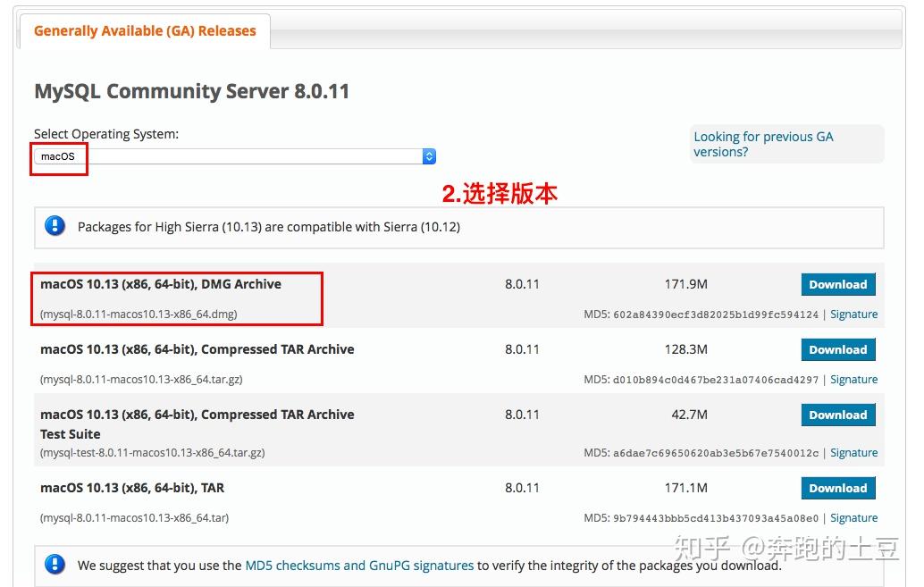Click the MD5 hash a6dae7c69650620ab3e5b67e7540012c
Screen dimensions: 924x587
click(x=716, y=453)
